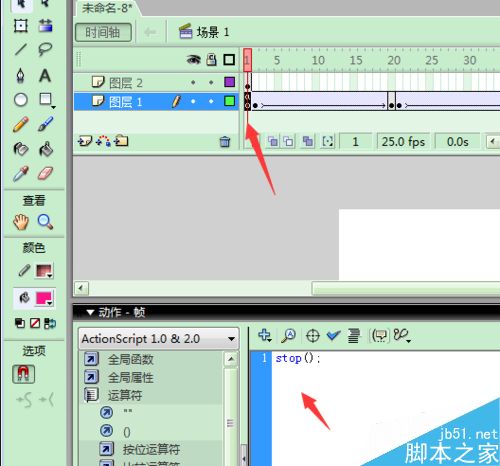
Task: Select the Pencil tool
Action: 21,124
